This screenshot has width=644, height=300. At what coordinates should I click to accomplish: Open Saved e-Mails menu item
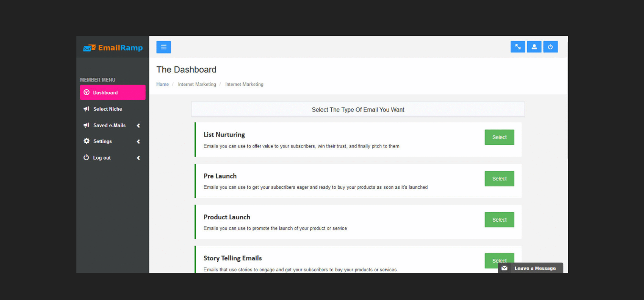(x=113, y=125)
